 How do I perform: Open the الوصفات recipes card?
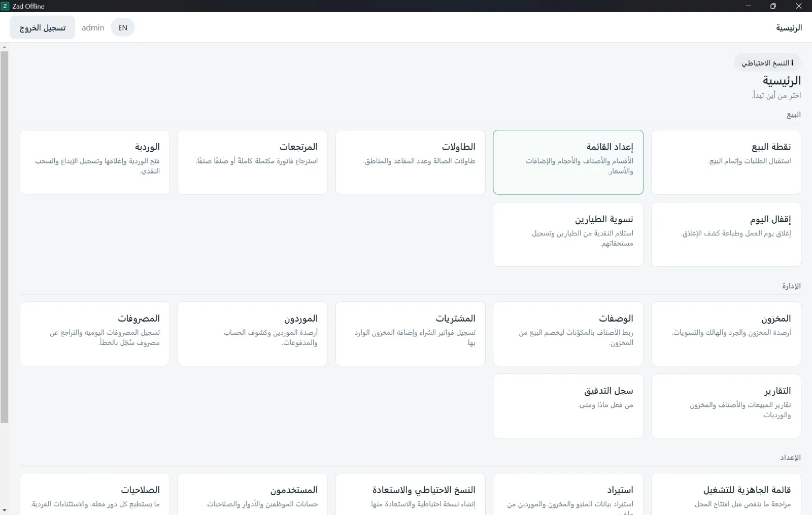[568, 334]
